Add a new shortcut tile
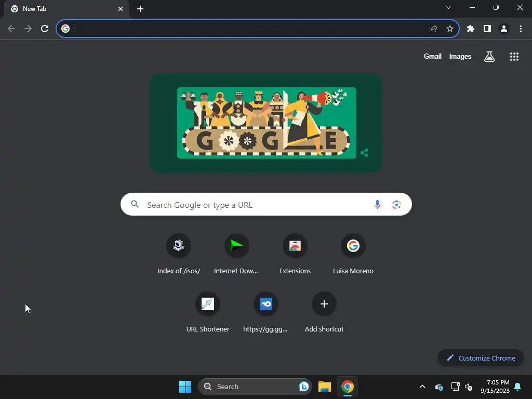Viewport: 532px width, 399px height. tap(324, 312)
